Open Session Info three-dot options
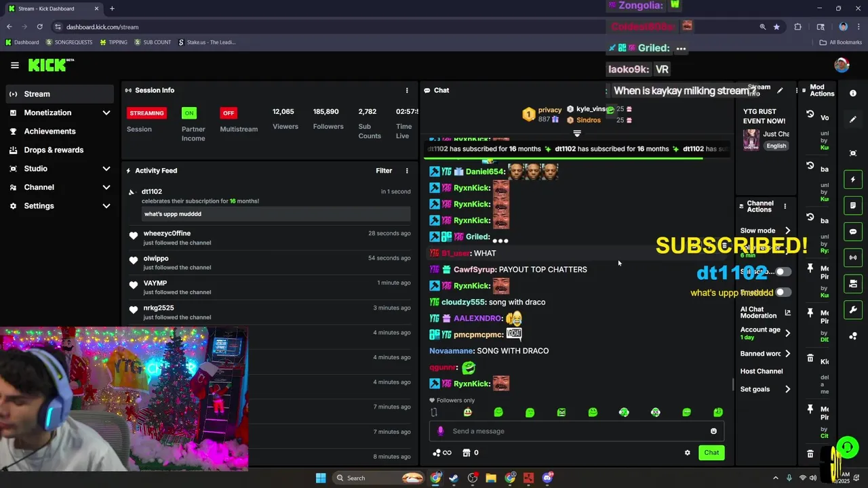This screenshot has height=488, width=868. click(x=407, y=90)
